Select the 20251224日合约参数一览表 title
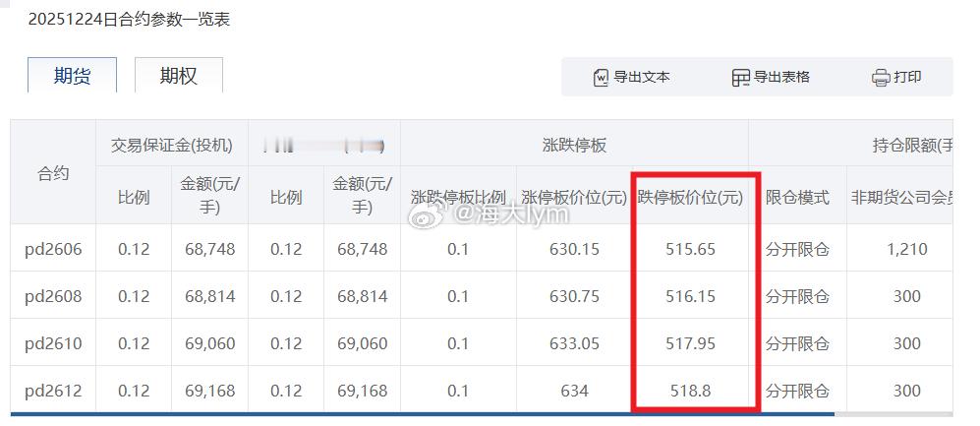The width and height of the screenshot is (980, 426). pos(130,19)
